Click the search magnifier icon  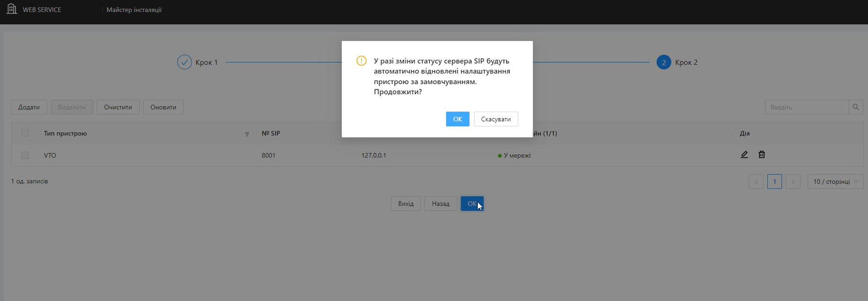856,107
